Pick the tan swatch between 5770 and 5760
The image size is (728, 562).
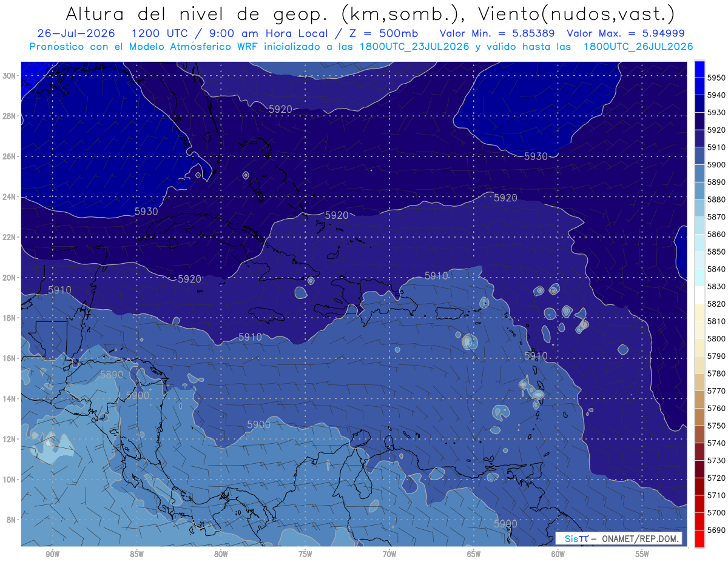[699, 400]
